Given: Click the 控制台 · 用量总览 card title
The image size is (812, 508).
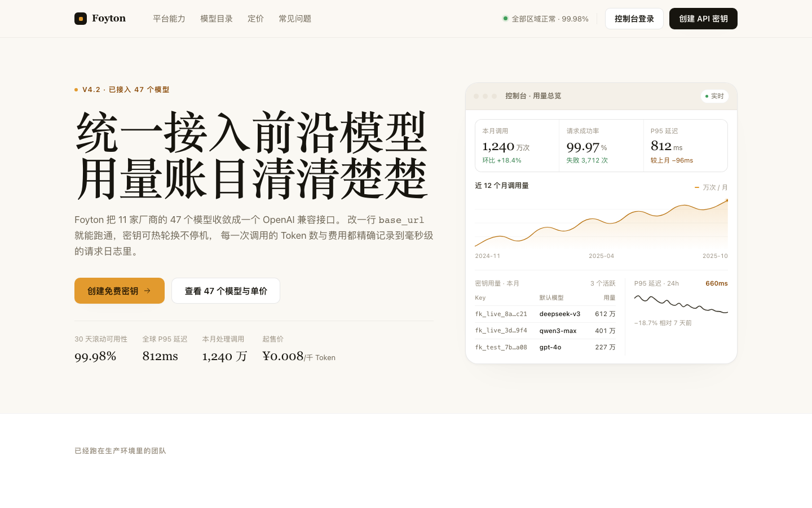Looking at the screenshot, I should (x=533, y=96).
